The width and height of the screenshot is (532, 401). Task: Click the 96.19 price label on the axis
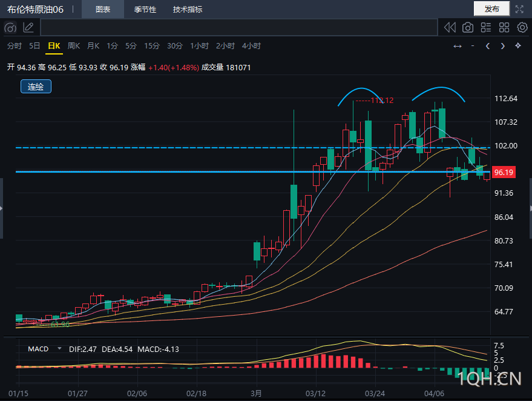pos(505,173)
